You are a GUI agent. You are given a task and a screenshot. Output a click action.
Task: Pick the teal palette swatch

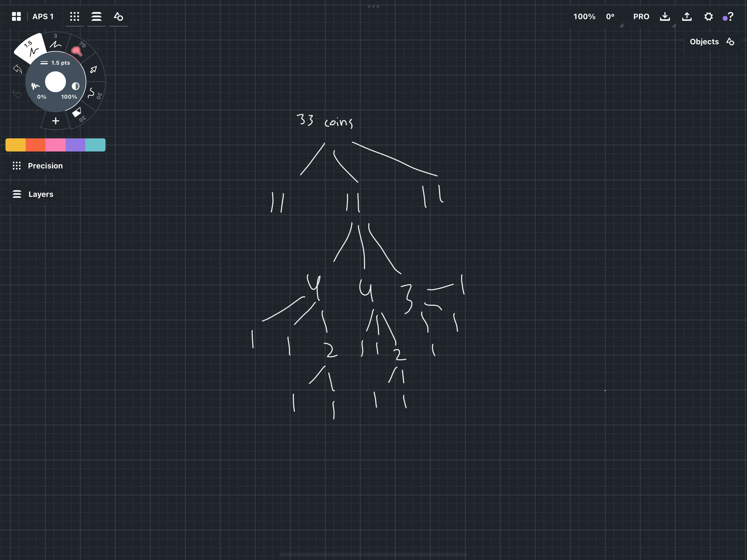96,145
